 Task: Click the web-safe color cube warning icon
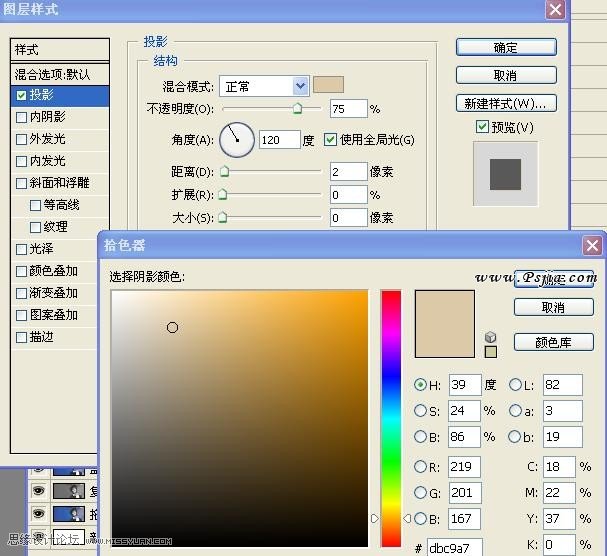click(490, 337)
